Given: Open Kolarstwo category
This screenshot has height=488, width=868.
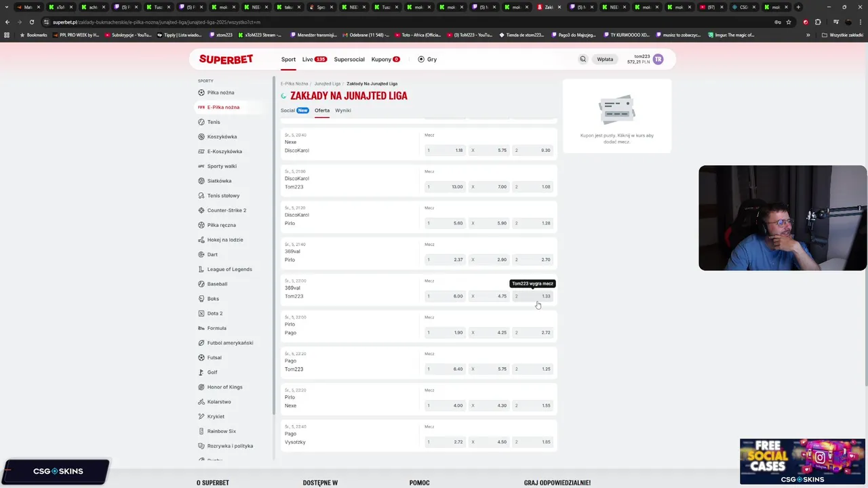Looking at the screenshot, I should click(219, 402).
